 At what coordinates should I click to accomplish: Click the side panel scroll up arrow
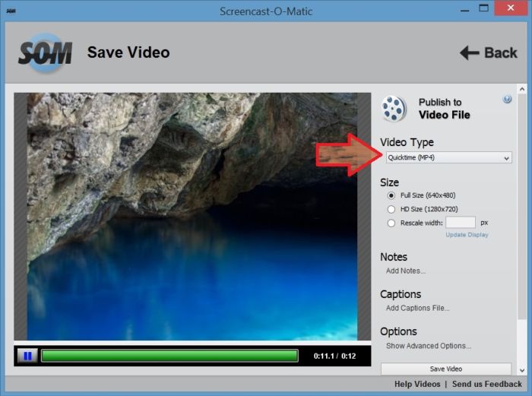pyautogui.click(x=522, y=89)
